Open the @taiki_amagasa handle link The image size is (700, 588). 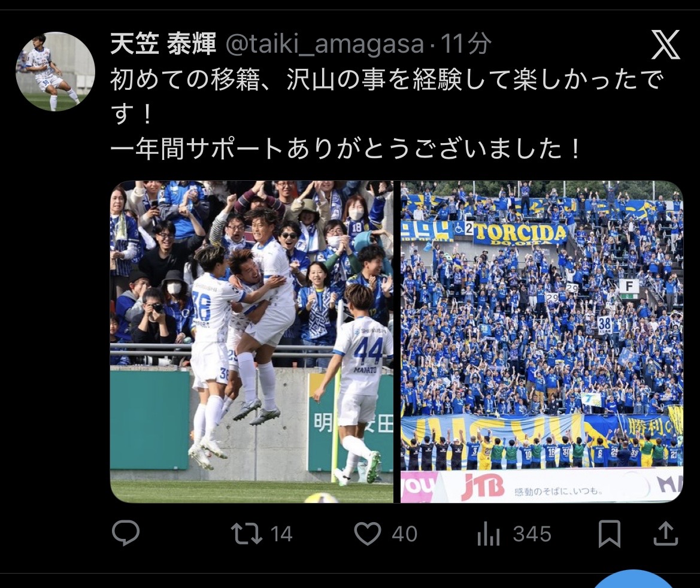325,44
